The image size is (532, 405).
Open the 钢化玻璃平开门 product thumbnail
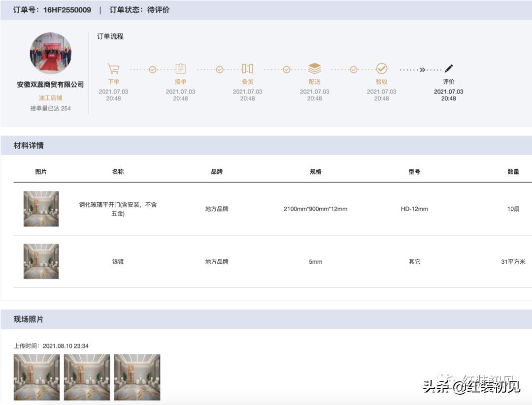point(41,209)
